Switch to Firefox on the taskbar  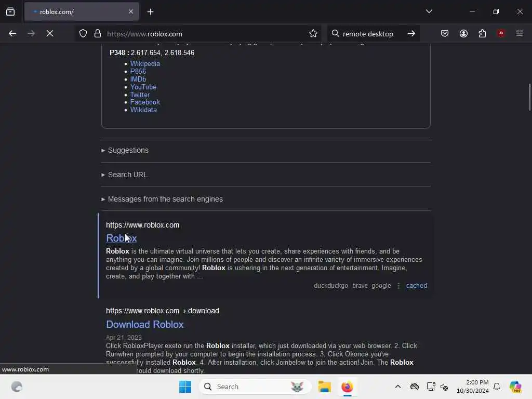coord(347,387)
